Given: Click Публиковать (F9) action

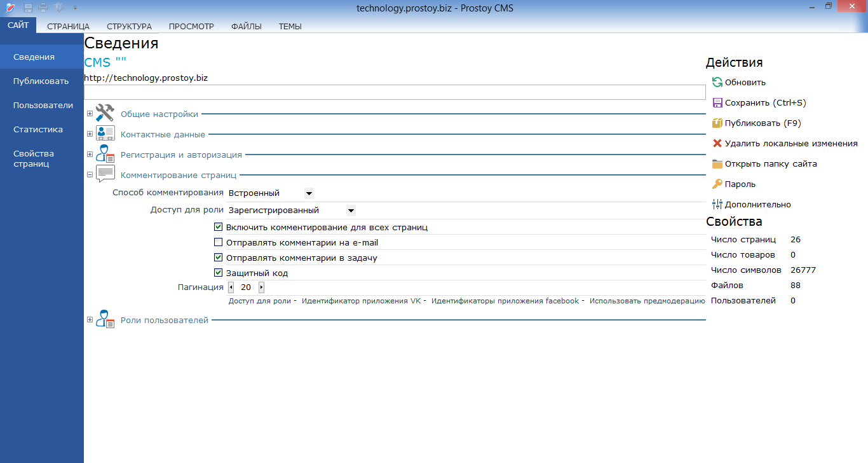Looking at the screenshot, I should tap(763, 123).
